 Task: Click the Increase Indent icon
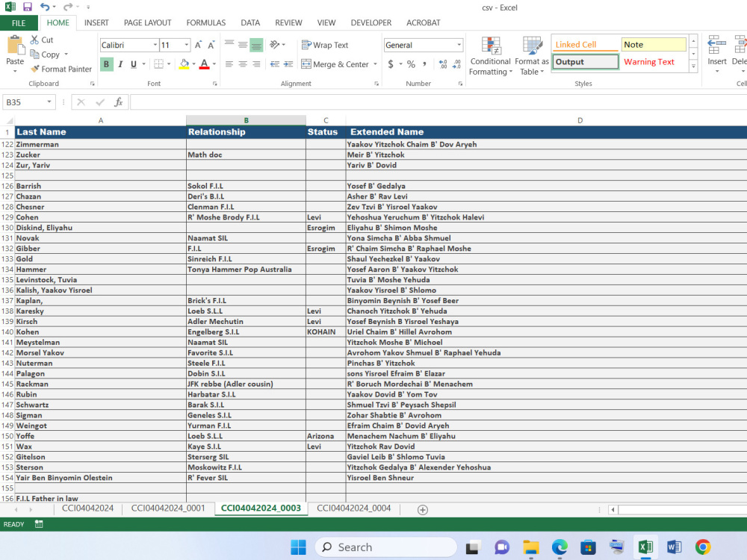[288, 63]
